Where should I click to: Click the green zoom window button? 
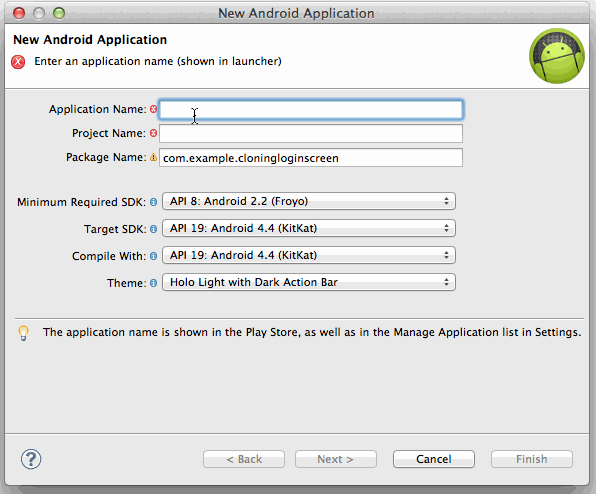coord(59,13)
